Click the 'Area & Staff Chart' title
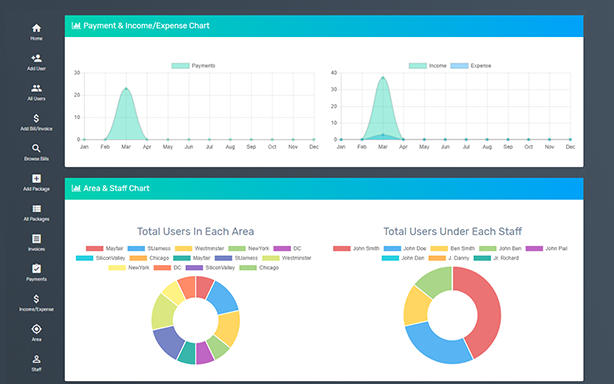Image resolution: width=614 pixels, height=384 pixels. pos(116,188)
